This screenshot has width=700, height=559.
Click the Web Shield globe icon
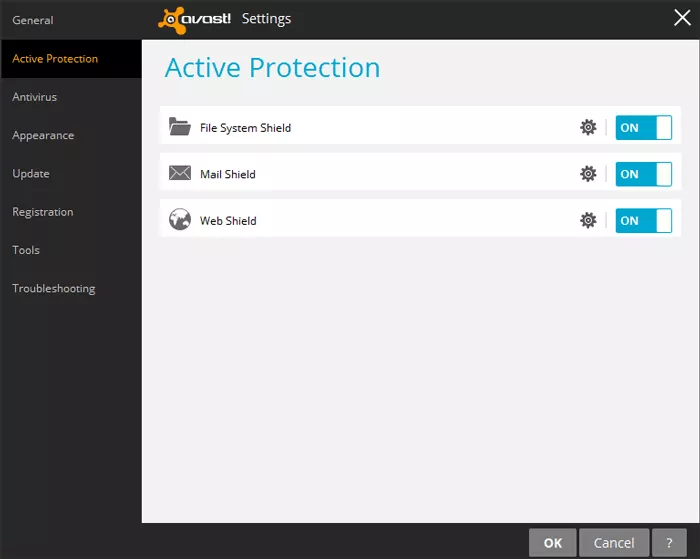pos(179,219)
